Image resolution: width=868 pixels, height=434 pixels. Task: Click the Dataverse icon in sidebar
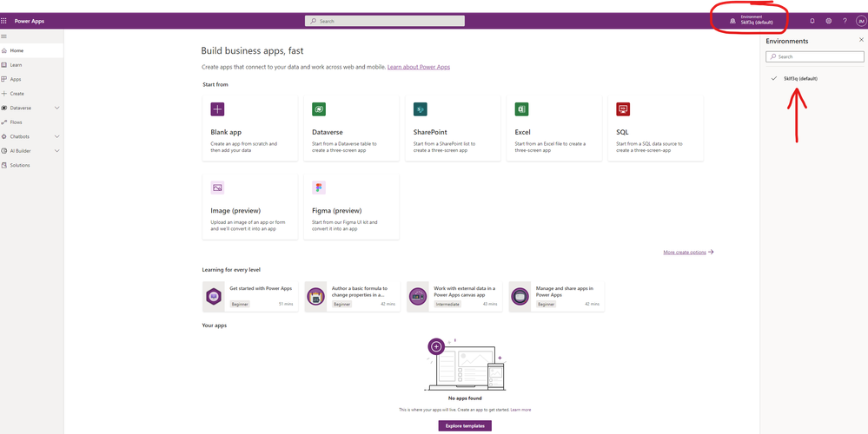[x=3, y=108]
